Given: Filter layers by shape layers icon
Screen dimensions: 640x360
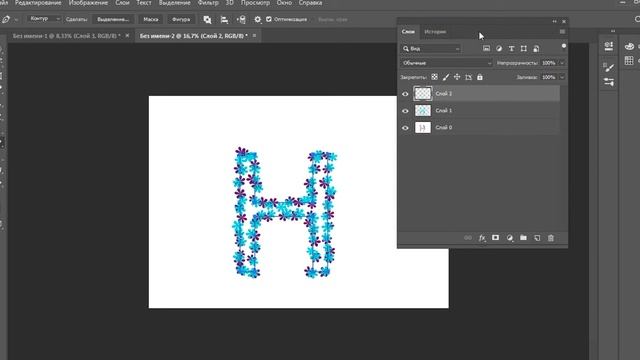Looking at the screenshot, I should [524, 49].
